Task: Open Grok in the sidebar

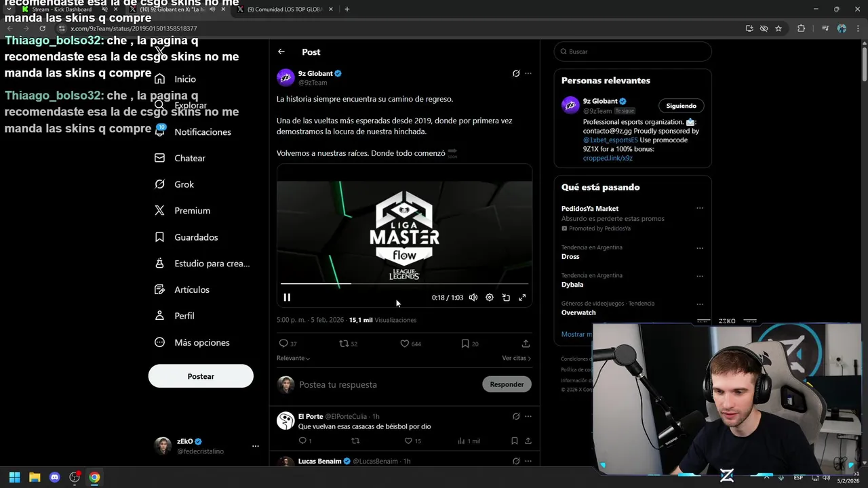Action: (174, 184)
